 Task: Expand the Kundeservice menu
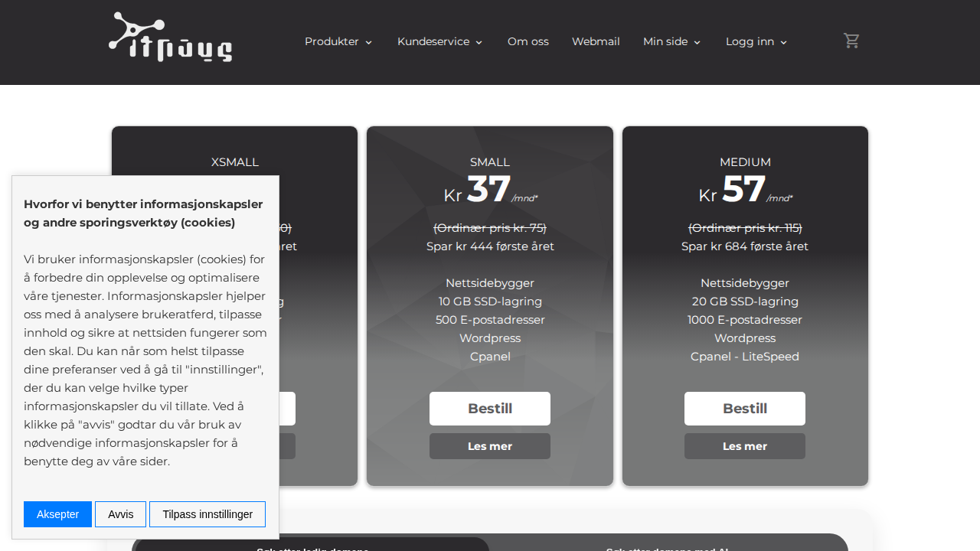(x=439, y=41)
